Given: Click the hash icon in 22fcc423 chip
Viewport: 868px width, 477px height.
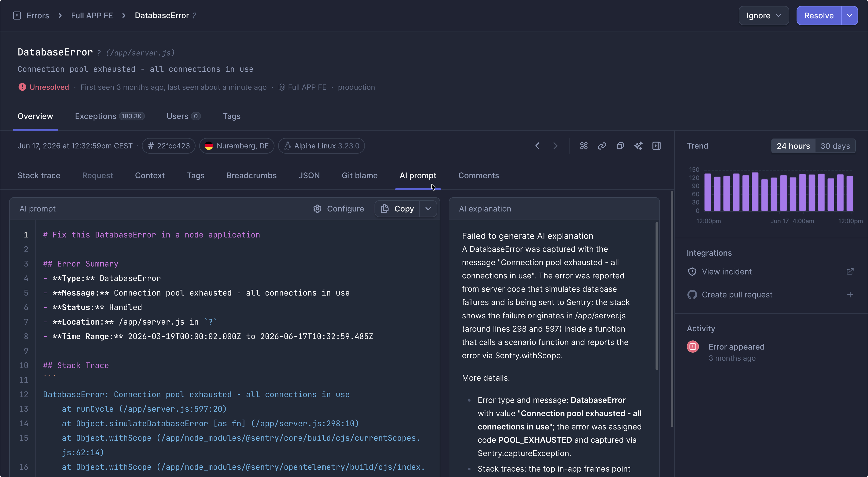Looking at the screenshot, I should [151, 146].
